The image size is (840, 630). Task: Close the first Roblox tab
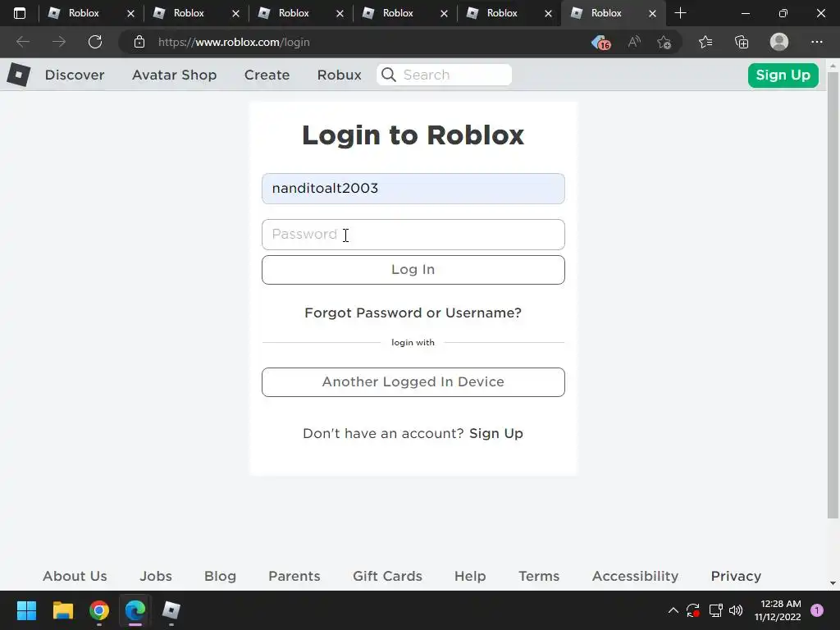click(130, 13)
